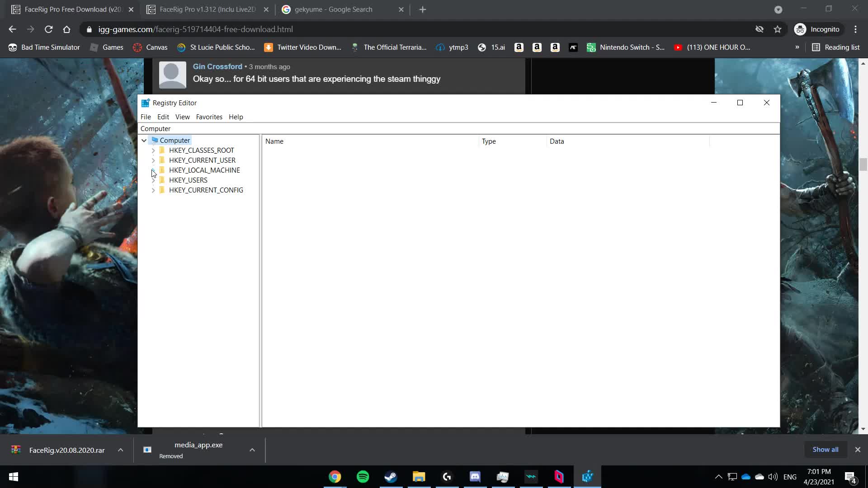Expand the HKEY_CURRENT_CONFIG tree node

[153, 190]
